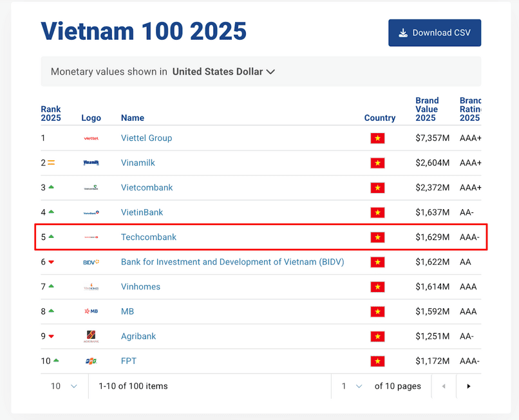The height and width of the screenshot is (420, 519).
Task: Open the United States Dollar currency dropdown
Action: coord(223,71)
